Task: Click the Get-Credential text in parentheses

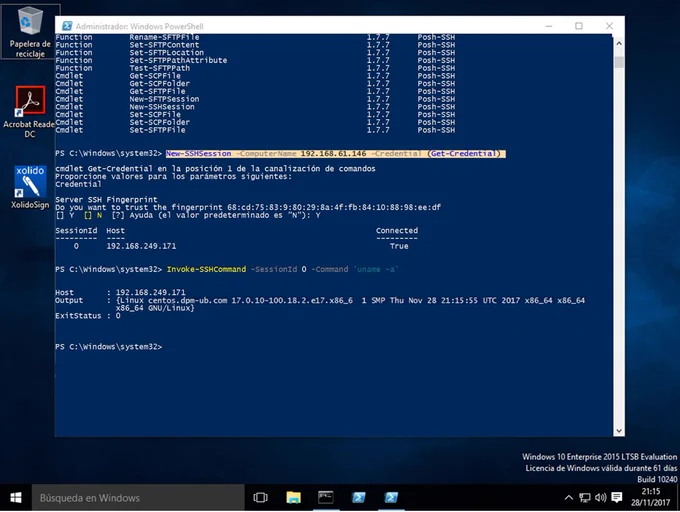Action: [464, 153]
